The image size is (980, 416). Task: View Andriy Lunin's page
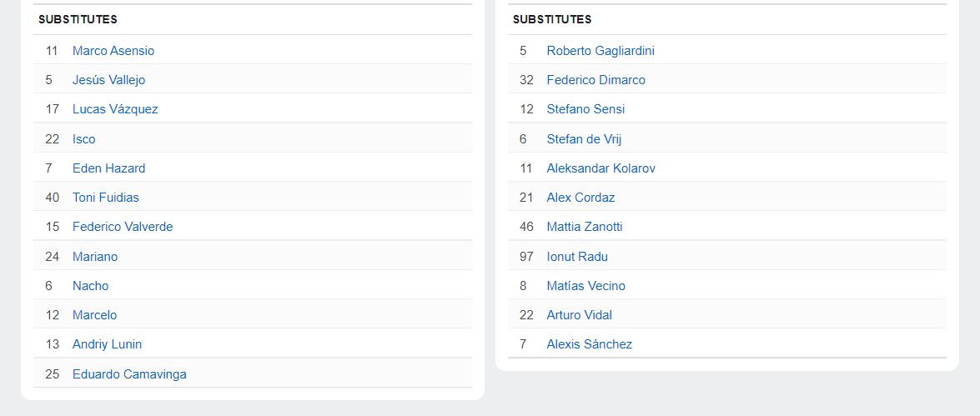[107, 344]
